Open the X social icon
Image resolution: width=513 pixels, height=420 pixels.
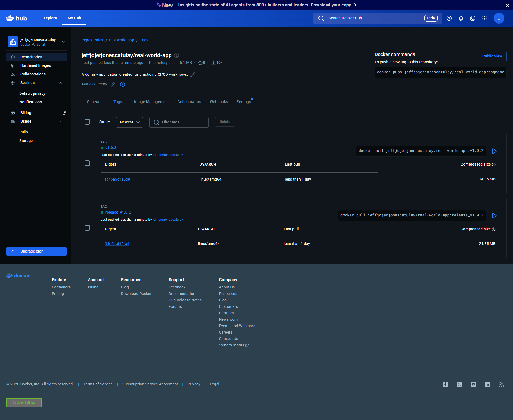coord(459,384)
